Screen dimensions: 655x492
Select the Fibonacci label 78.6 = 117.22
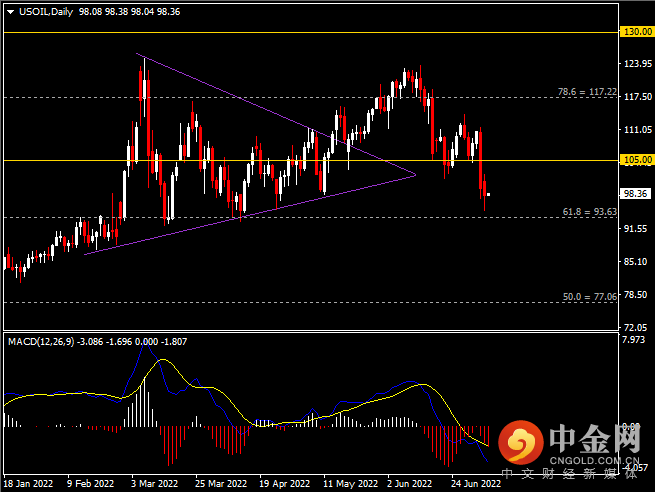coord(587,91)
